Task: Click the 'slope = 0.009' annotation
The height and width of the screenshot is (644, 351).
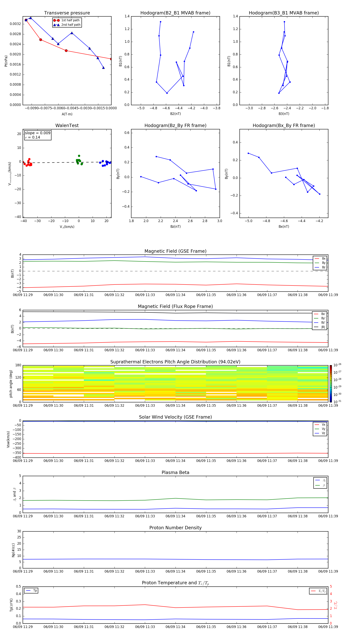Action: point(38,133)
